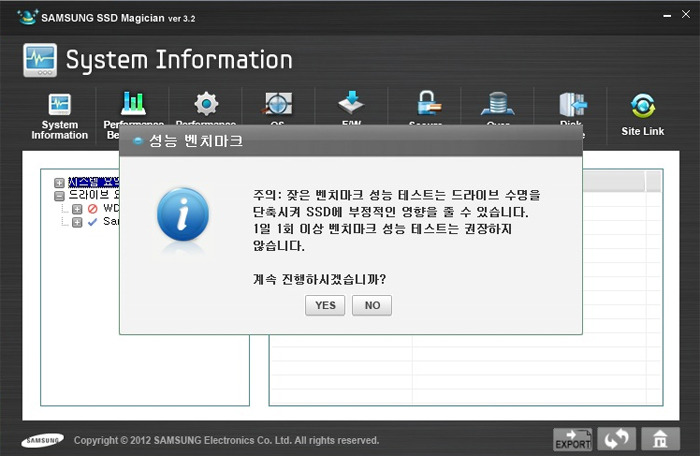Select the highlighted top tree item
The image size is (700, 456).
click(93, 182)
